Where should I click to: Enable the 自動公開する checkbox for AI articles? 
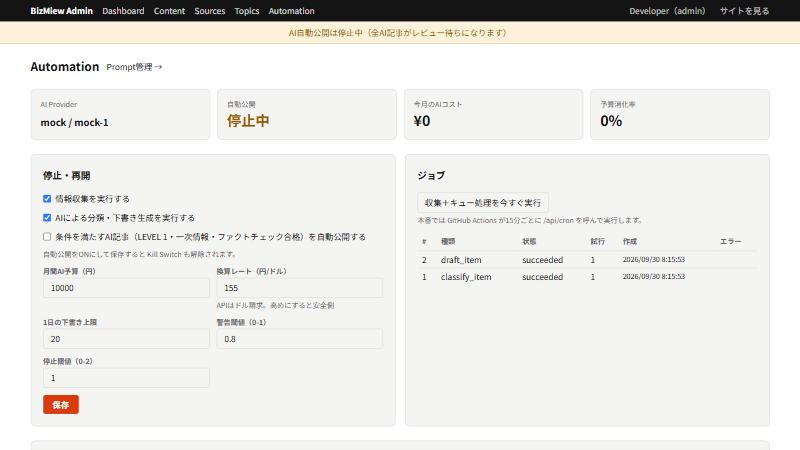47,237
